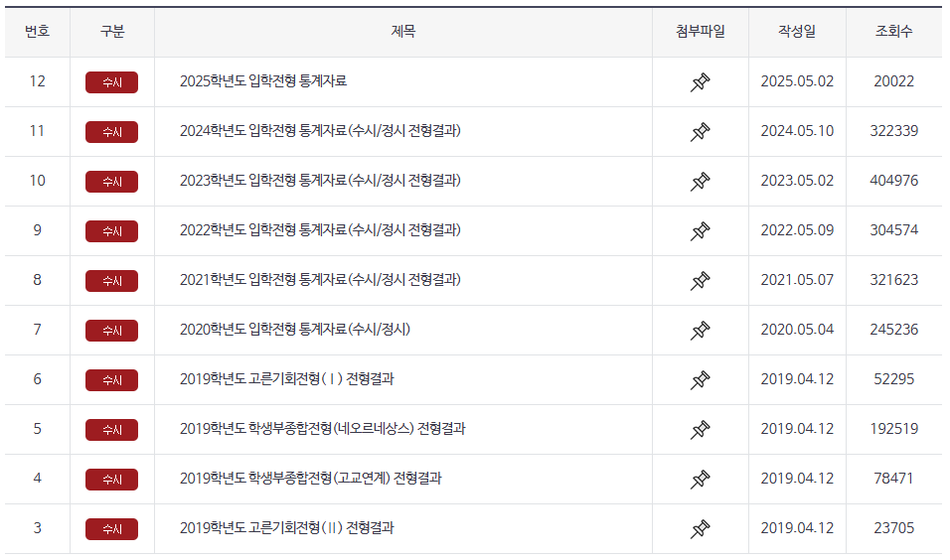Viewport: 950px width, 560px height.
Task: Click pin icon for 고른기회전형(Ⅱ) 전형결과
Action: 700,528
